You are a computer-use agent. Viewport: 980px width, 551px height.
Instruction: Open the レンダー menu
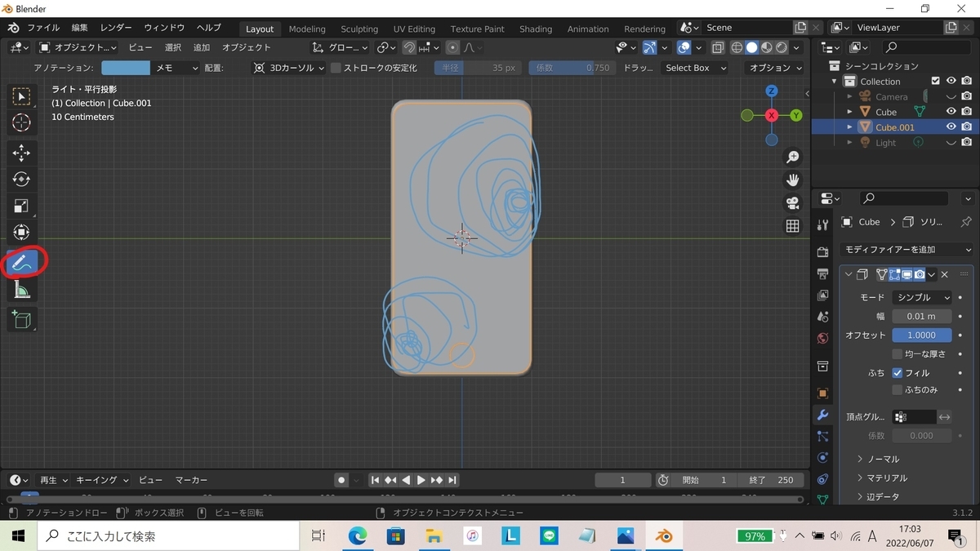tap(116, 28)
